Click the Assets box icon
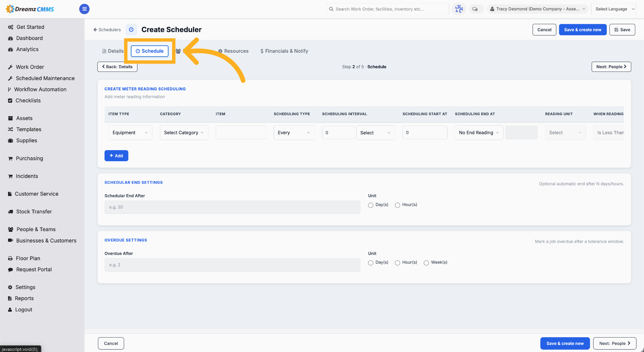The image size is (644, 352). [10, 118]
